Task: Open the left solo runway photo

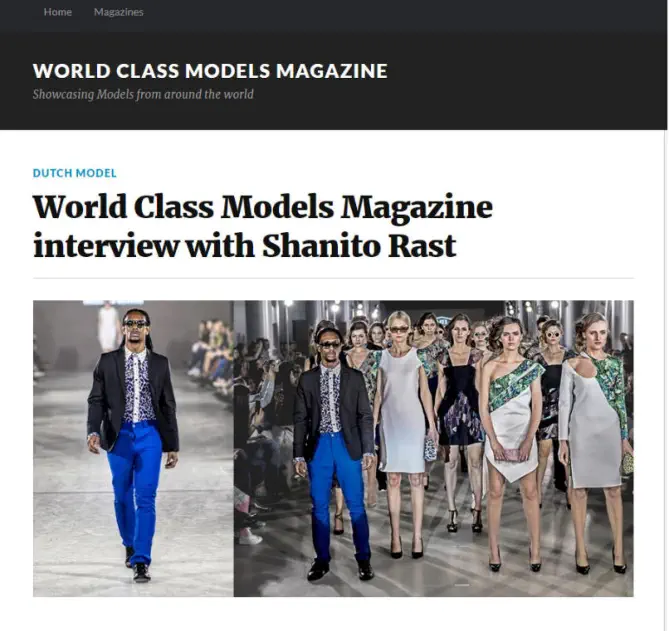Action: 134,448
